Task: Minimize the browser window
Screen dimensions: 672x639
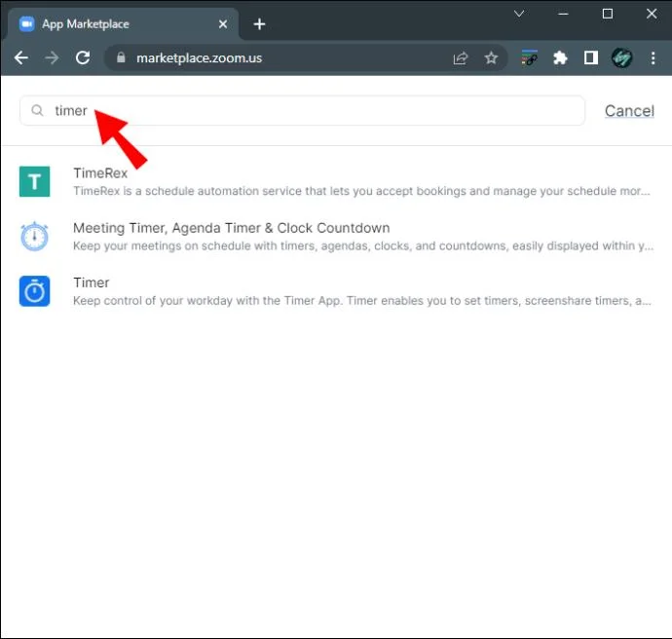Action: (563, 14)
